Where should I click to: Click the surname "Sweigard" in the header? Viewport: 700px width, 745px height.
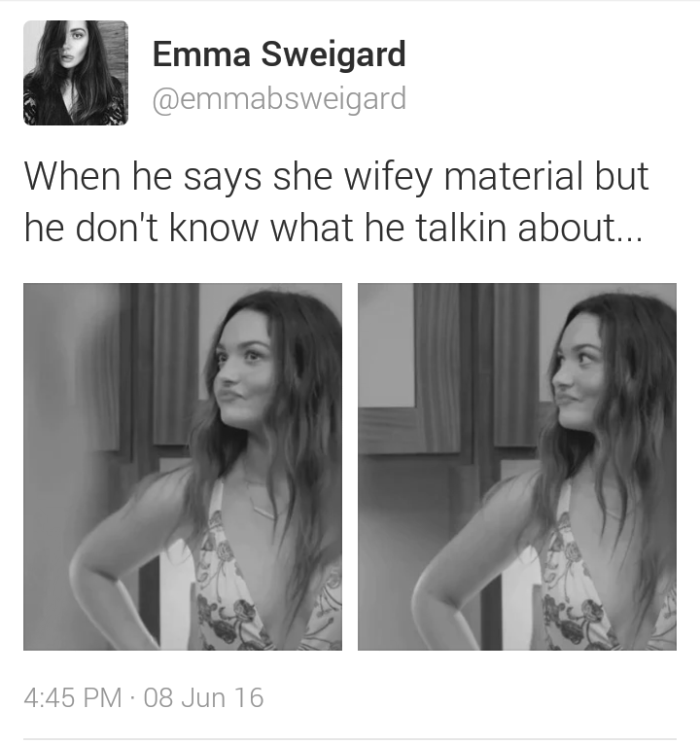point(333,54)
